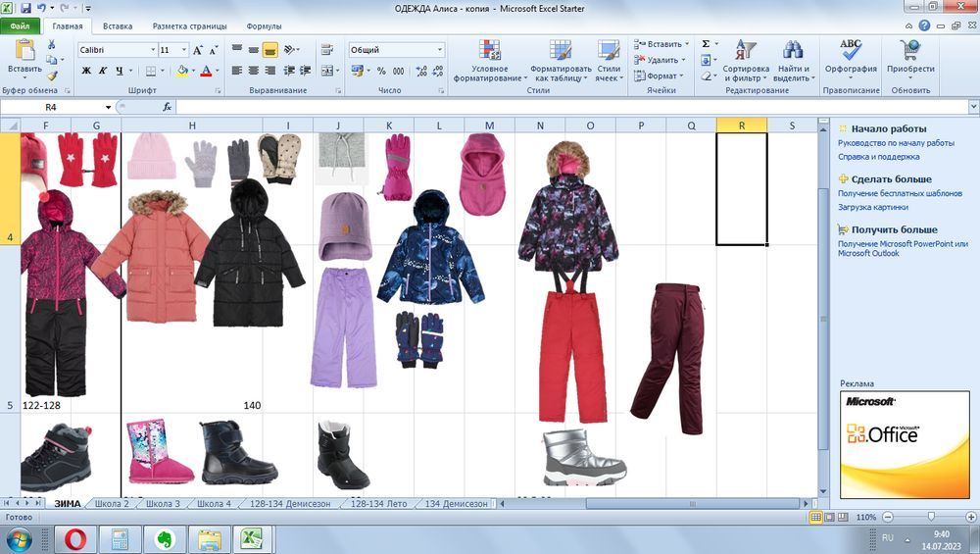
Task: Switch to Формулы ribbon tab
Action: coord(264,26)
